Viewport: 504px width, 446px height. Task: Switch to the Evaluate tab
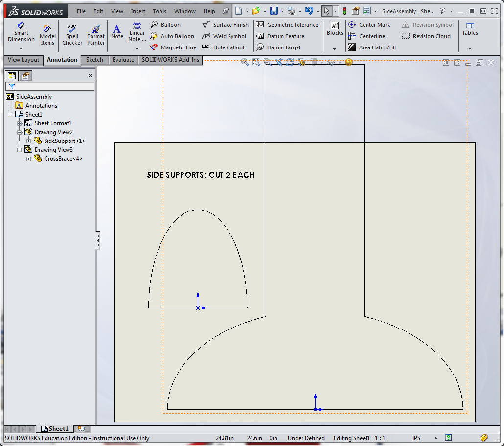(123, 60)
